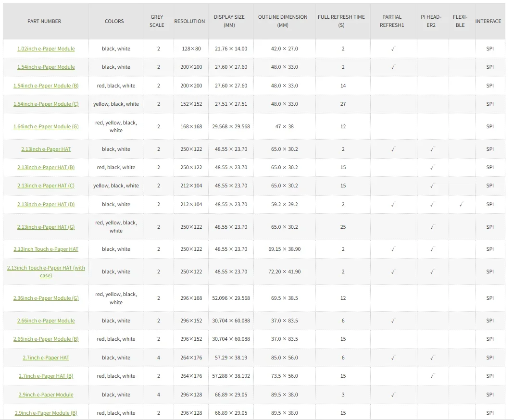The image size is (514, 420).
Task: Click the 1.54inch e-Paper Module (C) link
Action: (x=46, y=104)
